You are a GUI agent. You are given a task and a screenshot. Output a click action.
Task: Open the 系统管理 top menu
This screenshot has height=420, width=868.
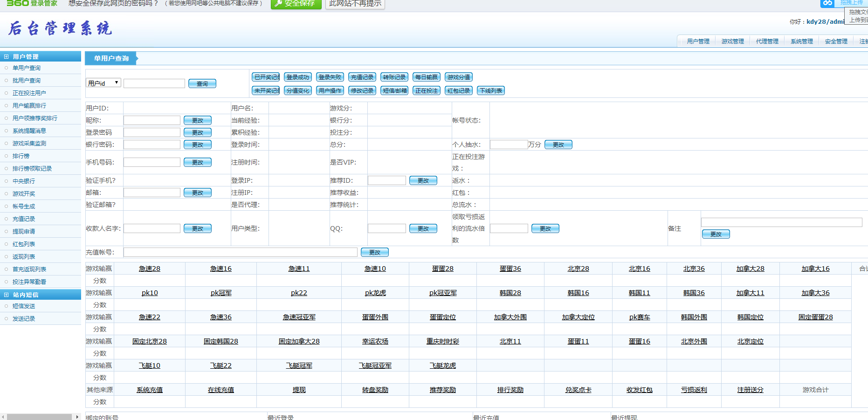click(801, 41)
